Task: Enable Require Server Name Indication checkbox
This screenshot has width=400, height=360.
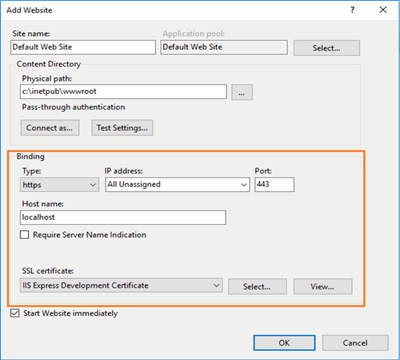Action: (x=24, y=235)
